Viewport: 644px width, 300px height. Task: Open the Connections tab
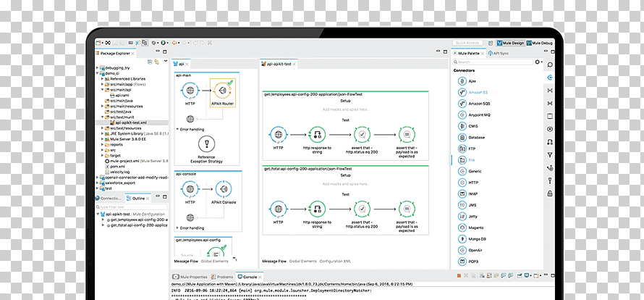point(109,199)
